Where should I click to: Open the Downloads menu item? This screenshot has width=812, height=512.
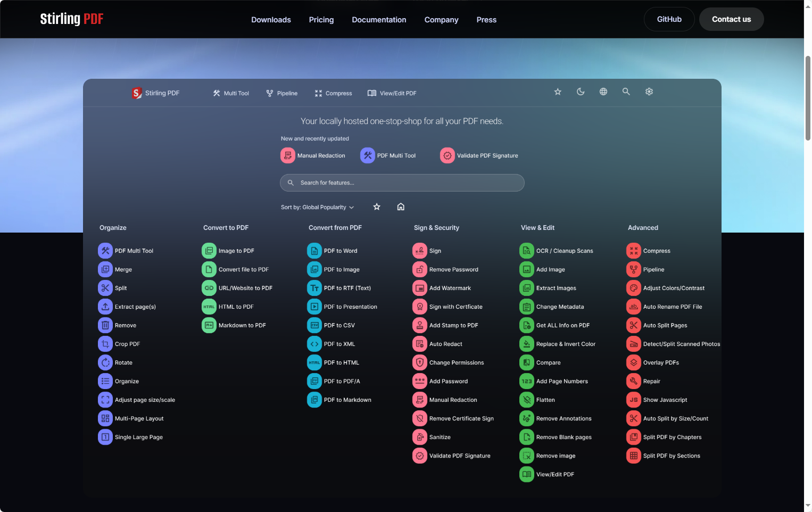[271, 20]
